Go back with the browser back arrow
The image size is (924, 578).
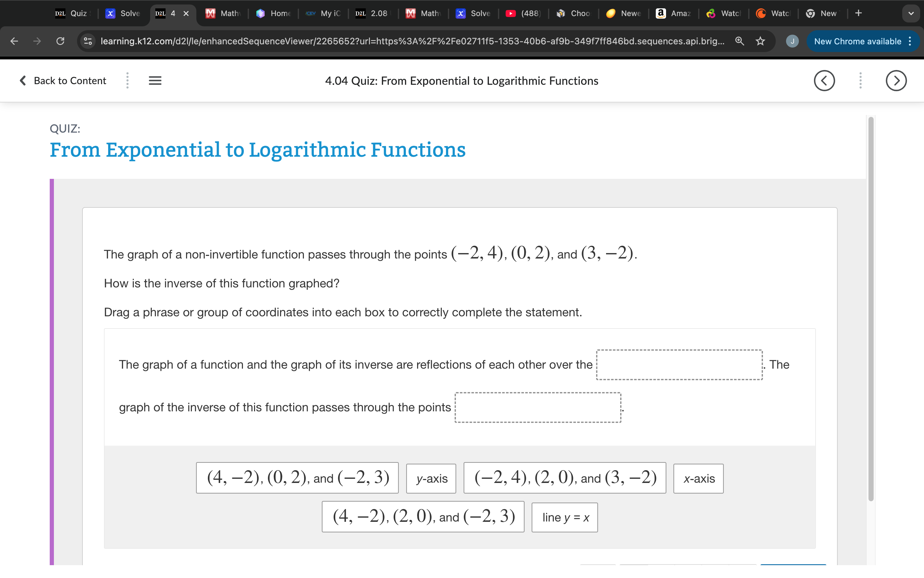click(x=14, y=41)
